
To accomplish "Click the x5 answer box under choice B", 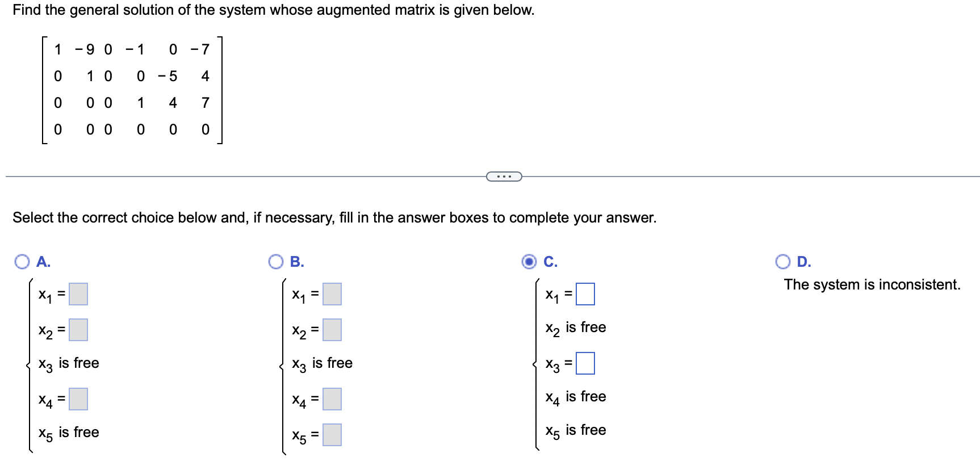I will coord(332,435).
